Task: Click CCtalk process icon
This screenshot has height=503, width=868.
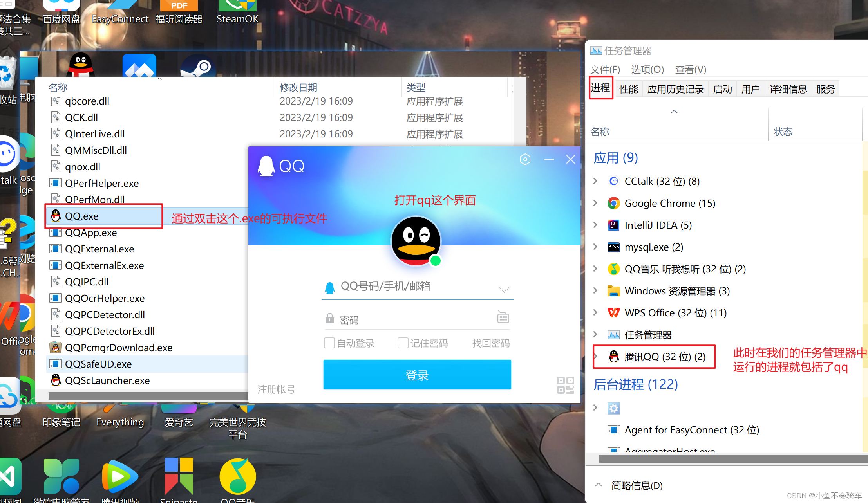Action: pyautogui.click(x=613, y=181)
